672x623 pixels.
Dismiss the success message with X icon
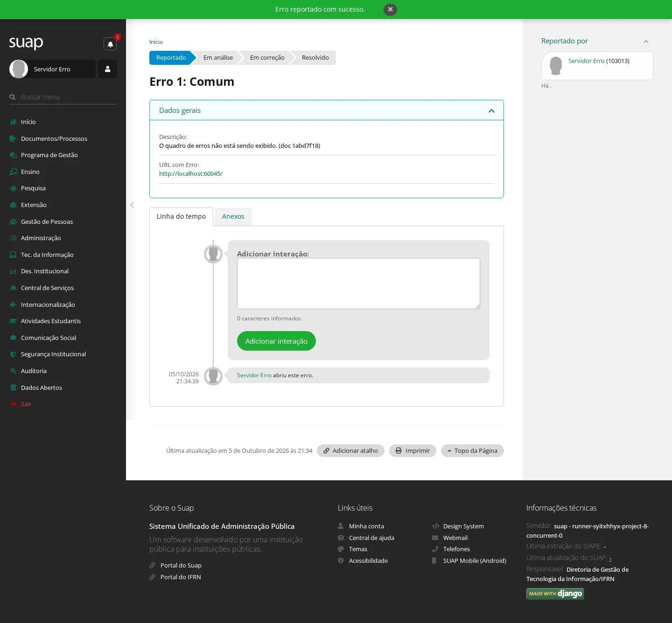tap(390, 9)
